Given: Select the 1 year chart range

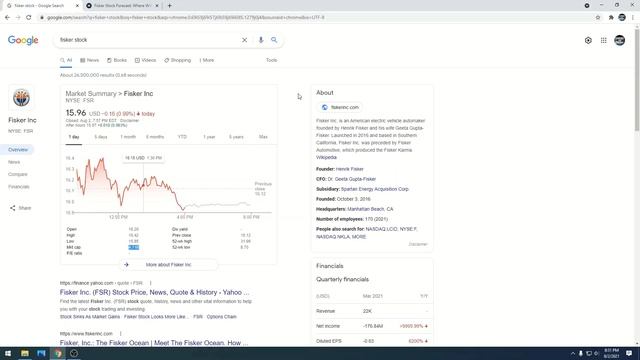Looking at the screenshot, I should [x=209, y=137].
